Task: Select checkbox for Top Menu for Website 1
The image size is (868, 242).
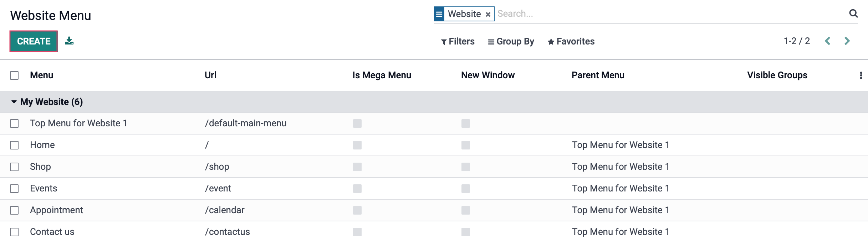Action: tap(14, 123)
